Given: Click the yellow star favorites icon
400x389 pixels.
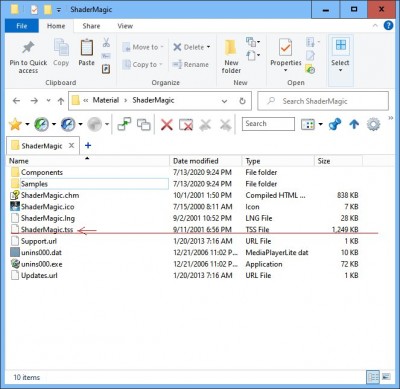Looking at the screenshot, I should click(15, 125).
